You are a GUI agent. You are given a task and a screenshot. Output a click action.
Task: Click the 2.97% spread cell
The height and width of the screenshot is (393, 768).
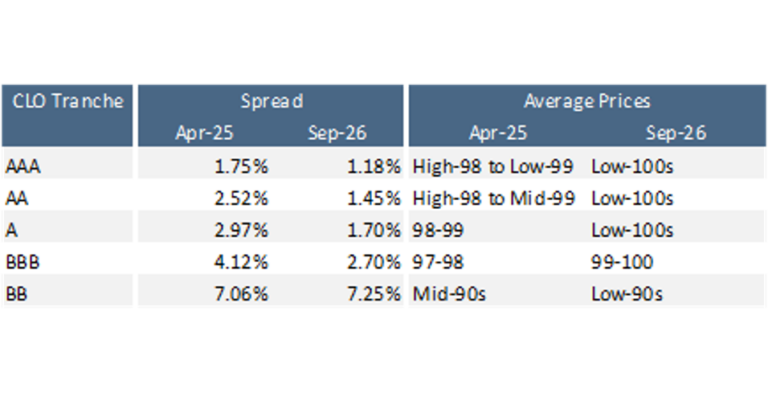click(x=241, y=230)
